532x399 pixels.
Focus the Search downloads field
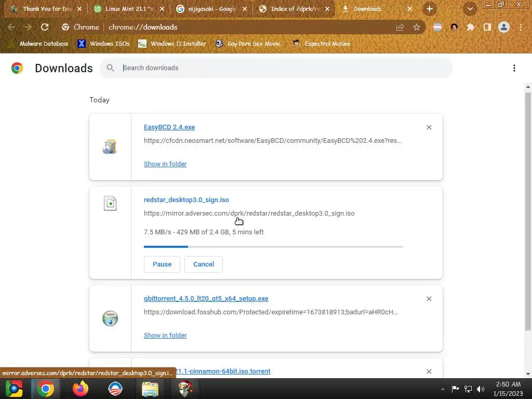tap(276, 68)
